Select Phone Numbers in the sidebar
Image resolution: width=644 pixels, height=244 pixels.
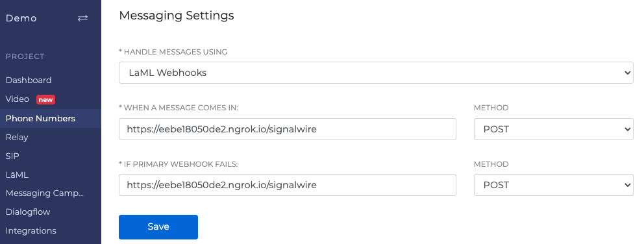[x=40, y=118]
